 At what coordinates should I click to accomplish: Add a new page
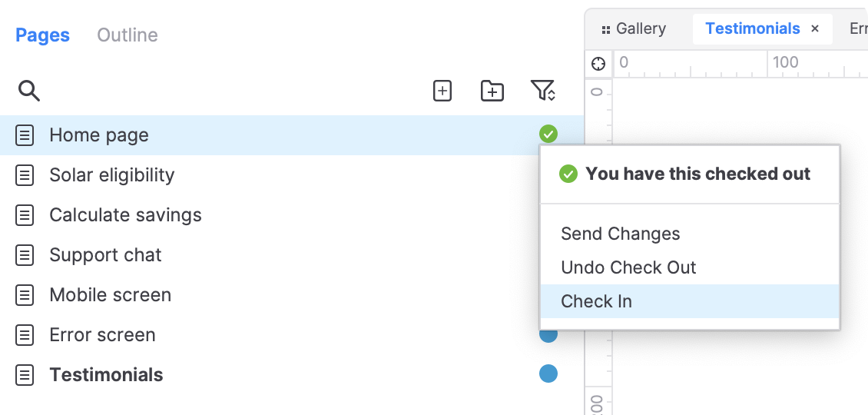coord(442,91)
